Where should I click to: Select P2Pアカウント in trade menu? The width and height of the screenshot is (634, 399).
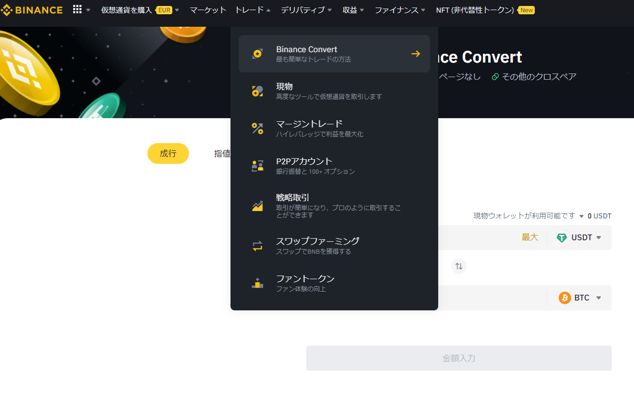point(334,166)
